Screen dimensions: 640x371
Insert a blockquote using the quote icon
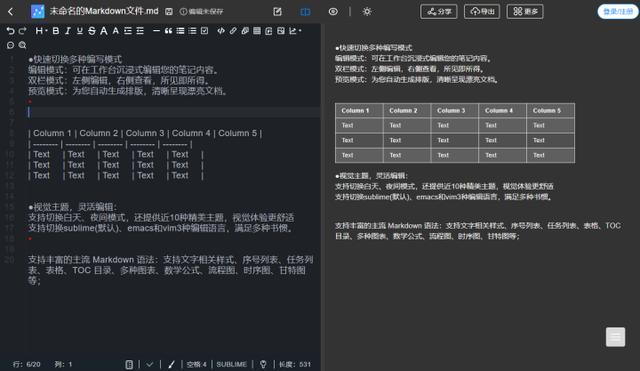pos(168,31)
